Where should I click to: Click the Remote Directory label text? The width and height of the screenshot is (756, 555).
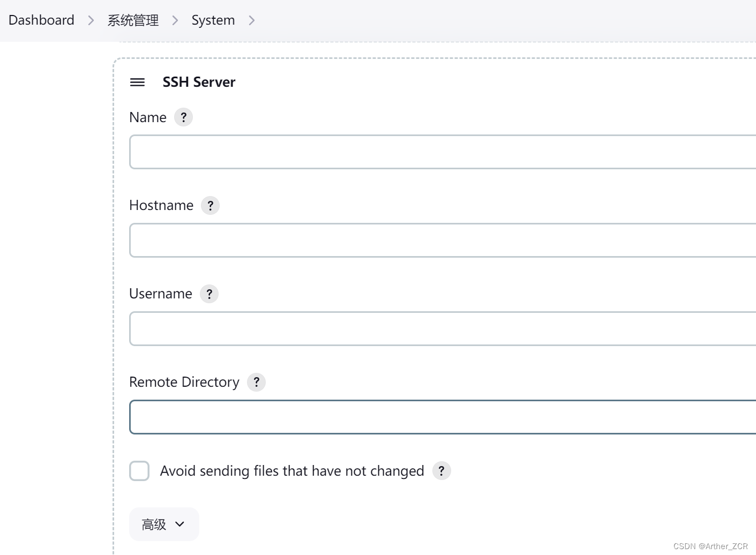[x=184, y=382]
